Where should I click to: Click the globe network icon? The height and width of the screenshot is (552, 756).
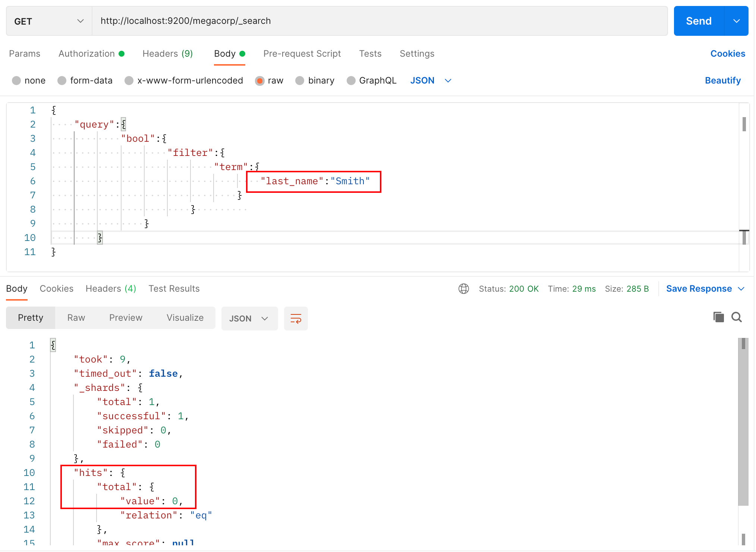pos(464,289)
